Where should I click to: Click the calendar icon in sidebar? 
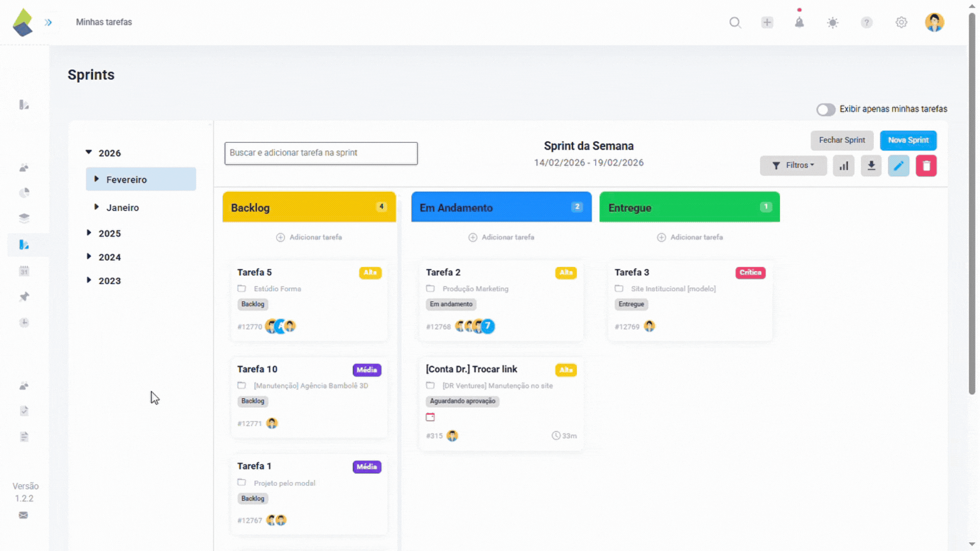click(24, 271)
